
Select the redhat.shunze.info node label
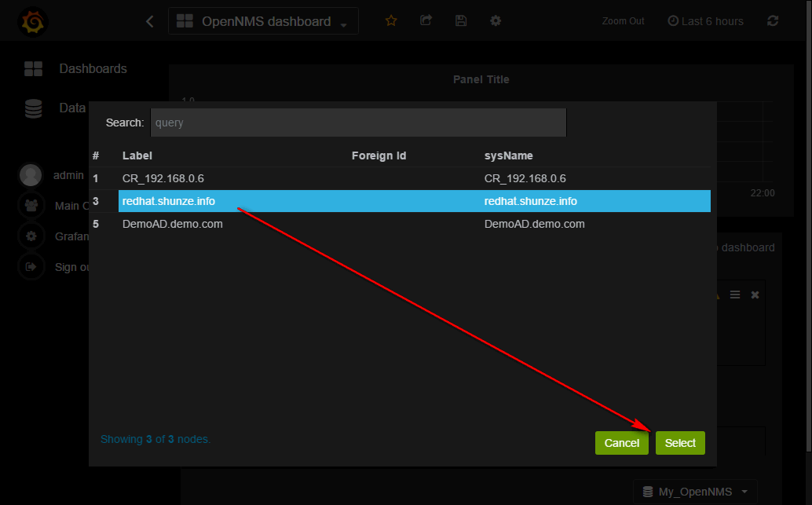169,201
